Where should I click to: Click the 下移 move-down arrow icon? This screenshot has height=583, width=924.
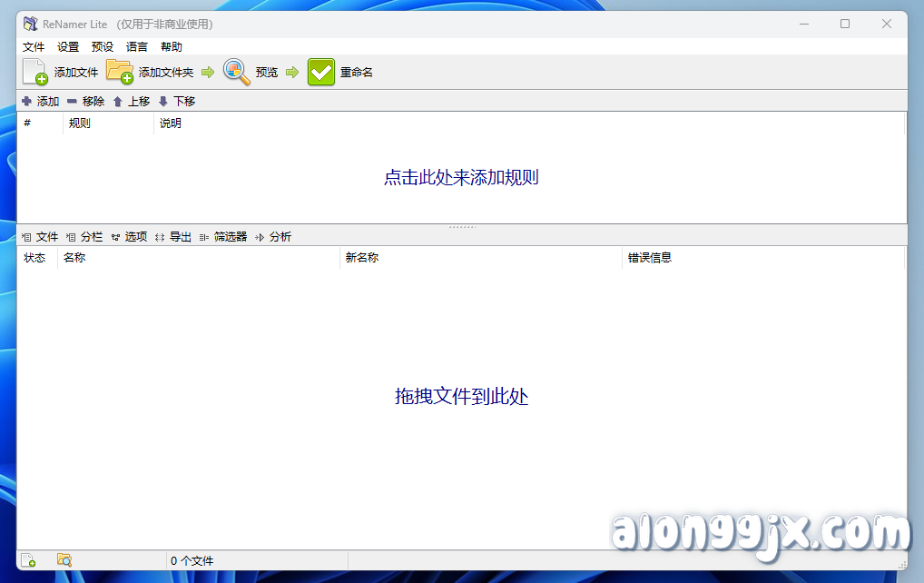click(x=163, y=101)
